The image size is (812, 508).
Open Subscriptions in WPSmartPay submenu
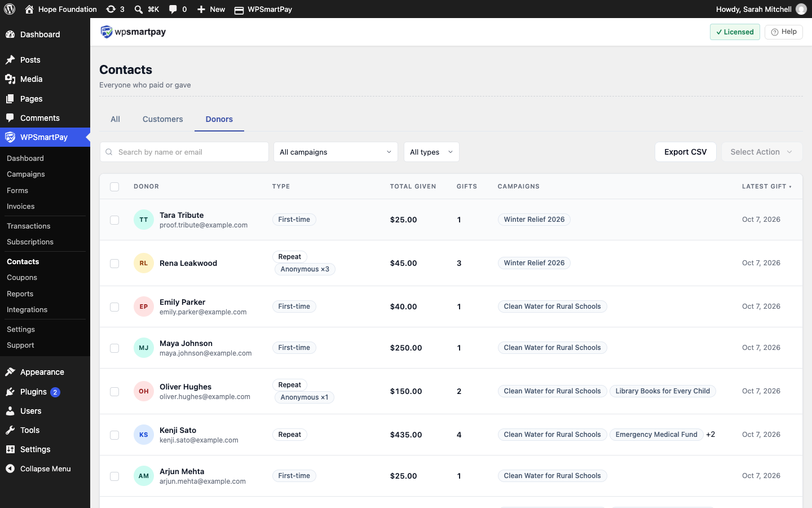(30, 242)
